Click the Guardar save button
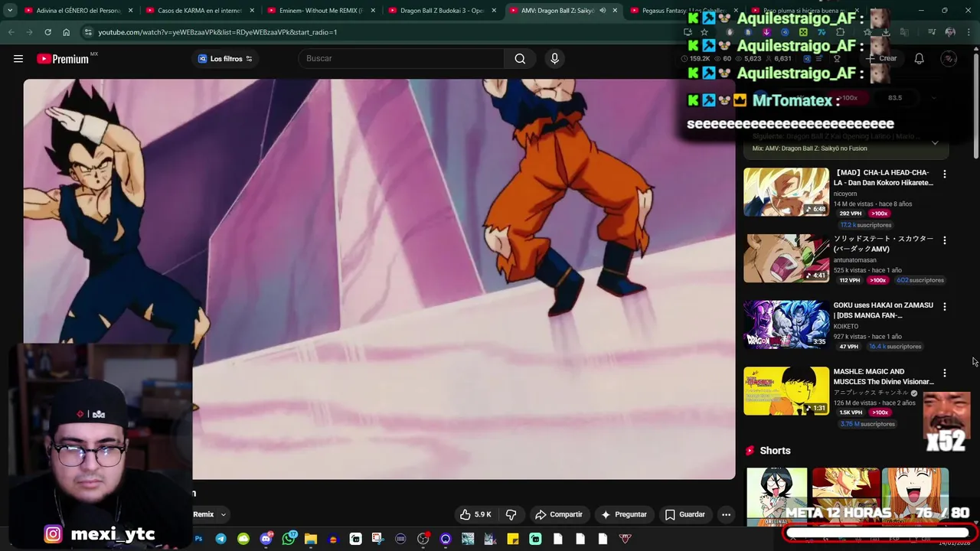Viewport: 980px width, 551px height. pyautogui.click(x=685, y=514)
